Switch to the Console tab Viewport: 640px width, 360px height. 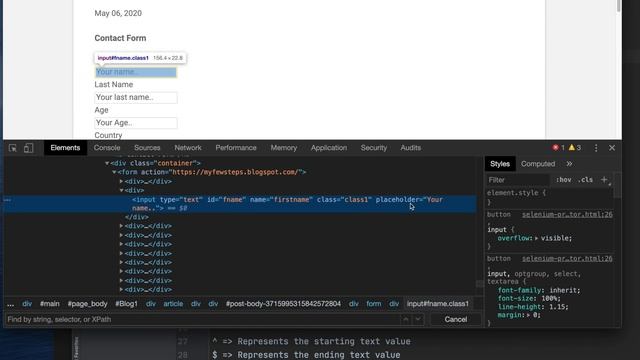(x=107, y=148)
